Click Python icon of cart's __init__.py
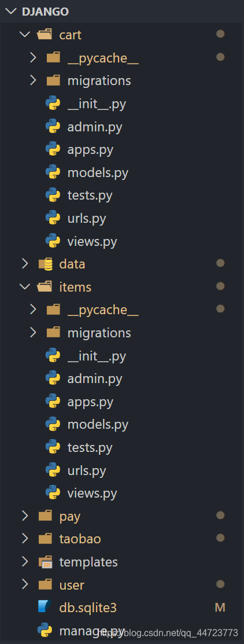The image size is (244, 644). tap(53, 104)
